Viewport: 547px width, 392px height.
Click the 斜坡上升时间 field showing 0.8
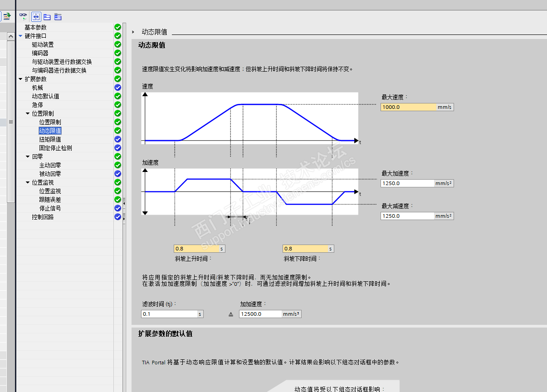tap(197, 249)
